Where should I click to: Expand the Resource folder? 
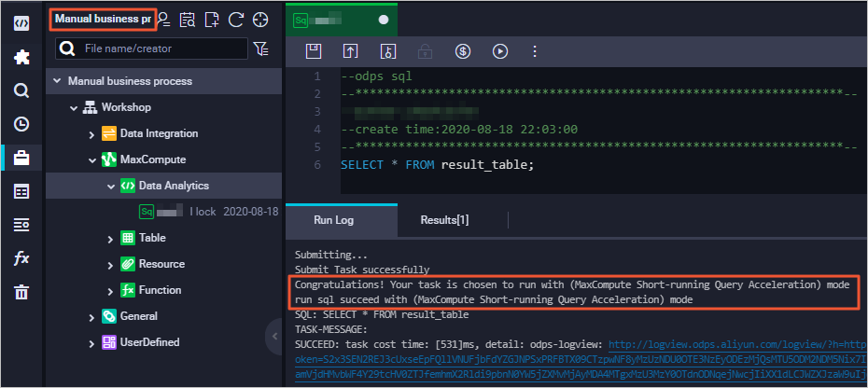click(111, 265)
